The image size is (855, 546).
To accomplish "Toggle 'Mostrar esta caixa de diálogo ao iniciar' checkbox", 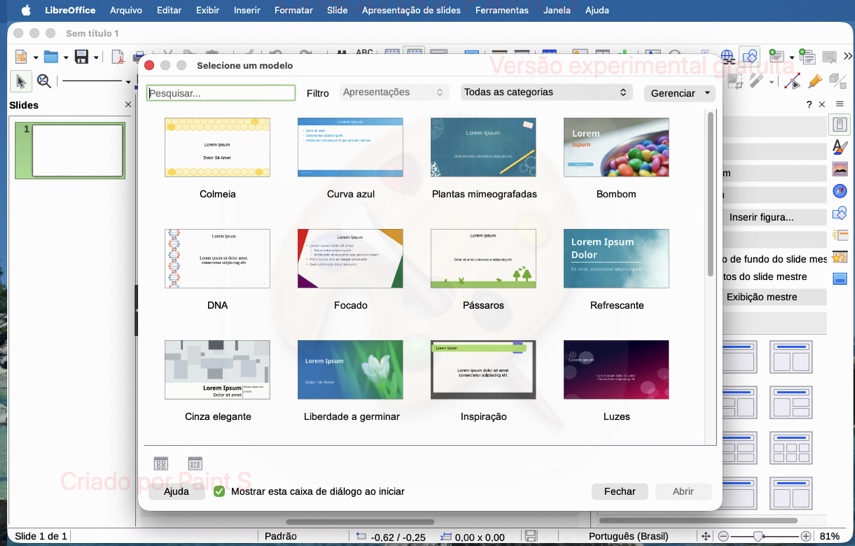I will click(x=219, y=491).
